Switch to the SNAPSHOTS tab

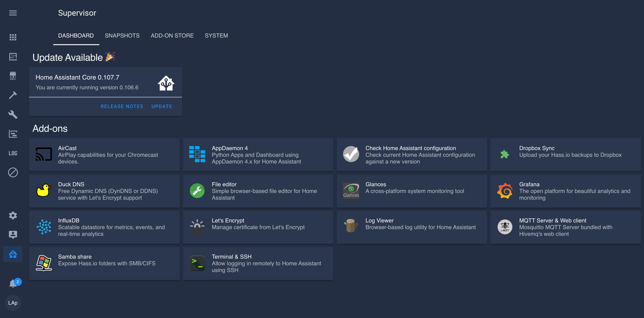click(122, 36)
